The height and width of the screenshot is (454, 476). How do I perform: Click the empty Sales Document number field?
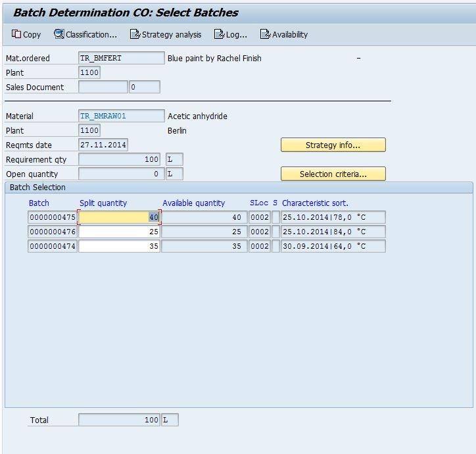[103, 87]
